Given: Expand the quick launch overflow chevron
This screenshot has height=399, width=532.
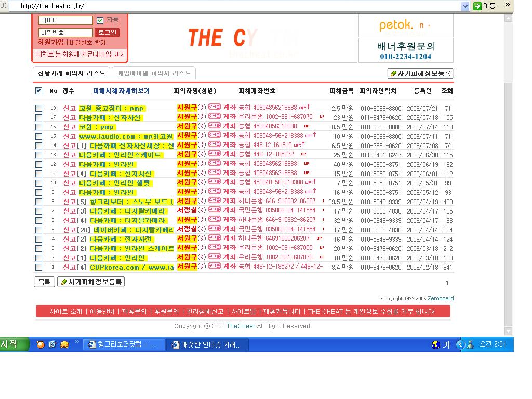Looking at the screenshot, I should coord(77,341).
